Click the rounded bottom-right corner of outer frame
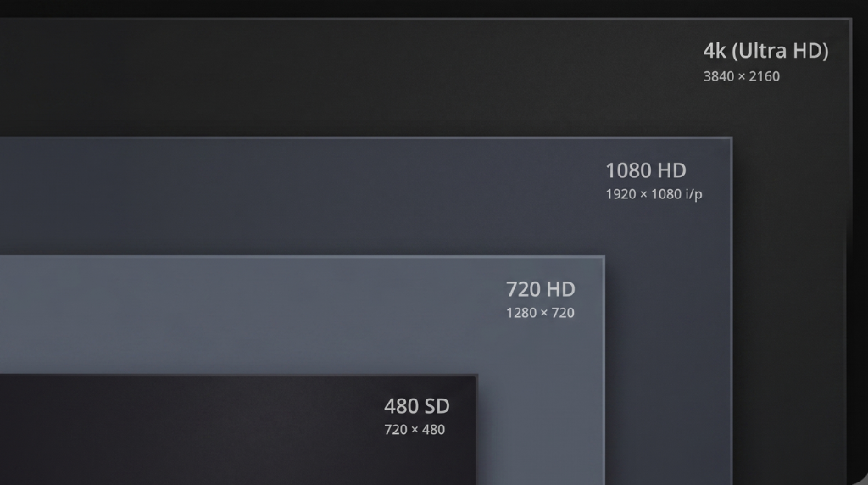Screen dimensions: 868x485 click(858, 477)
